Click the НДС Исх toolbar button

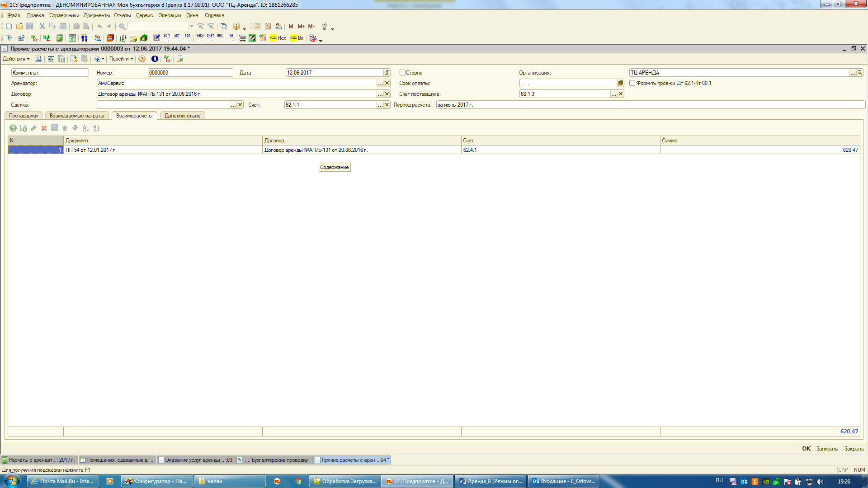click(278, 38)
